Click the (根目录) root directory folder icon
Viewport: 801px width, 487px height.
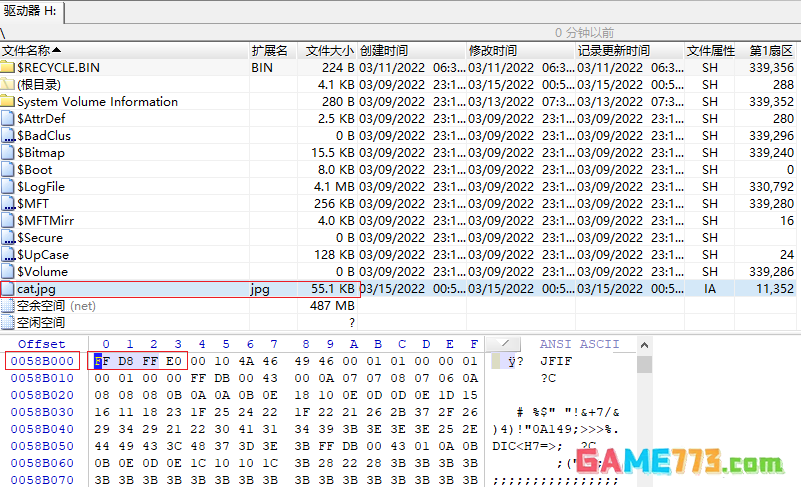pos(8,85)
